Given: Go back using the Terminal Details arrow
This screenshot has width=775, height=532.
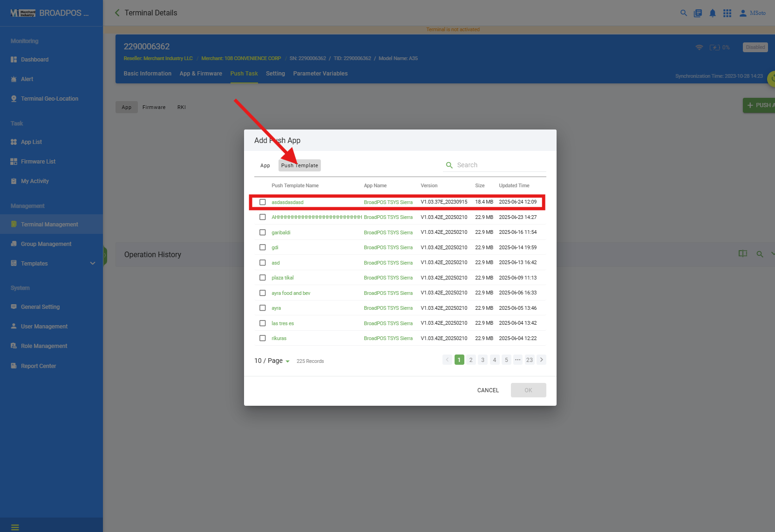Looking at the screenshot, I should point(117,13).
